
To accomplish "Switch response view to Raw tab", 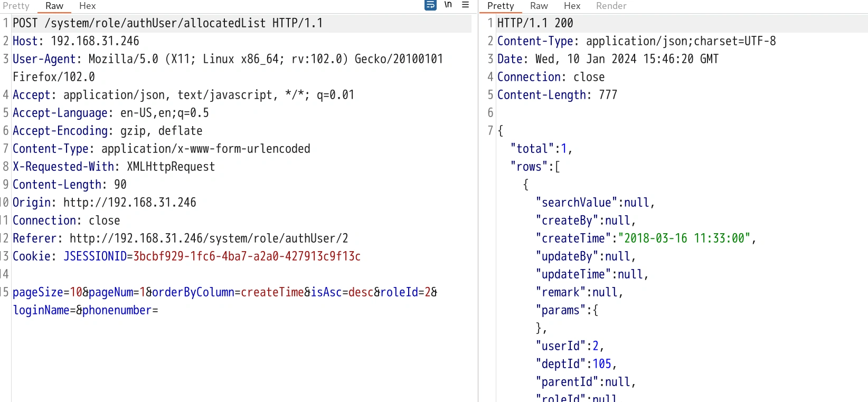I will point(539,6).
